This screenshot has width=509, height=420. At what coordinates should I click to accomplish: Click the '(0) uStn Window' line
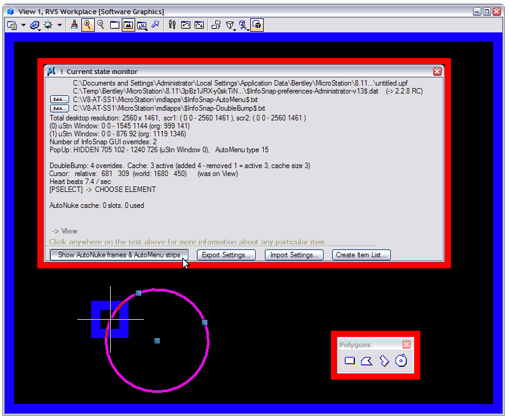coord(119,126)
